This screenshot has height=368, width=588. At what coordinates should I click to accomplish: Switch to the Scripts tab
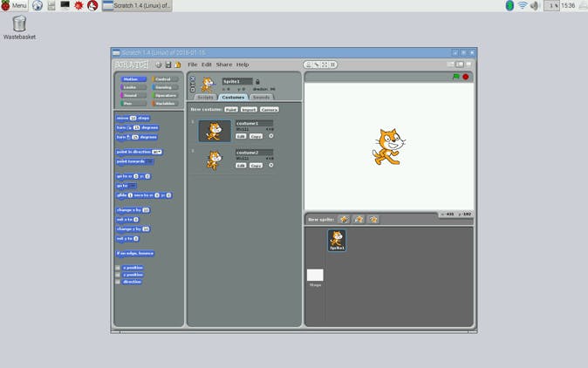[x=206, y=97]
